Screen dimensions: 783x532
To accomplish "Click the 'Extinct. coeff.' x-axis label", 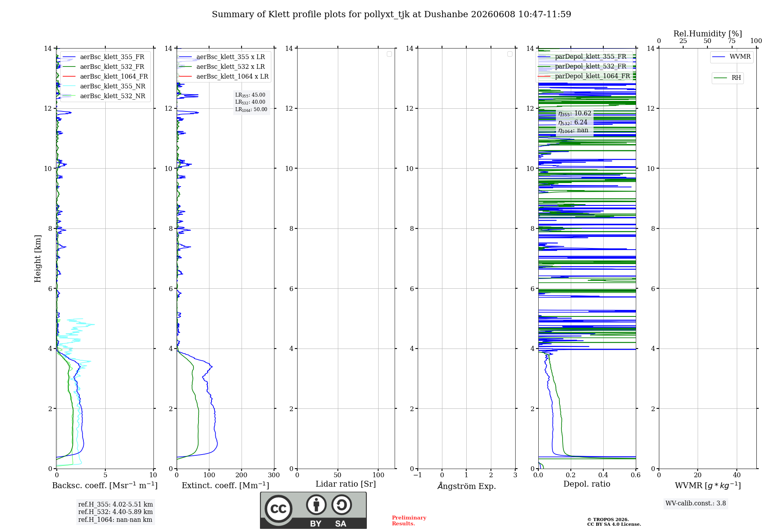I will click(226, 485).
